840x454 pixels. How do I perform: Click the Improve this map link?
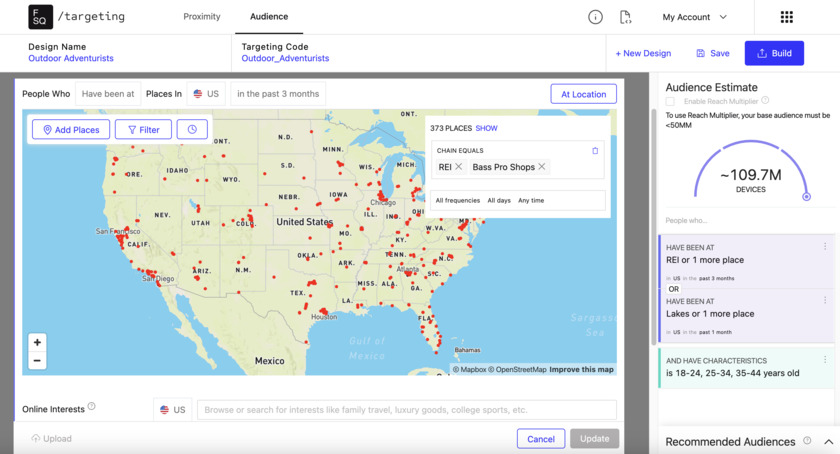(581, 369)
